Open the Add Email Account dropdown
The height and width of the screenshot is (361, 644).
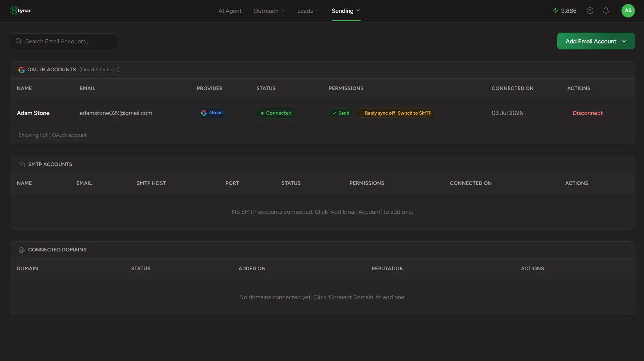[x=596, y=41]
